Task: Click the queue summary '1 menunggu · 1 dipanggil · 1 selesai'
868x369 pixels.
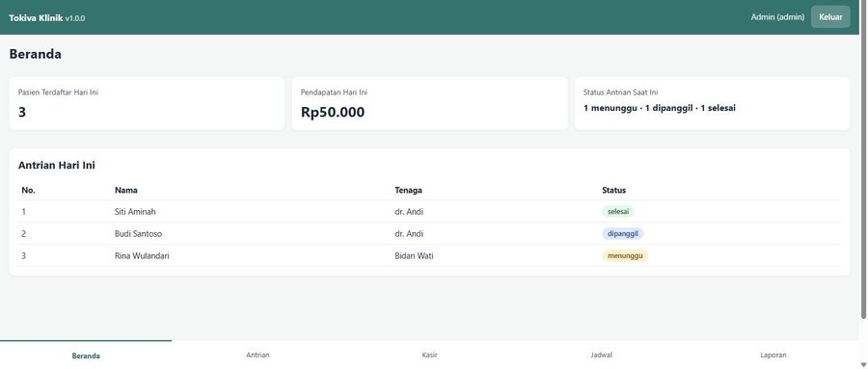Action: click(660, 108)
